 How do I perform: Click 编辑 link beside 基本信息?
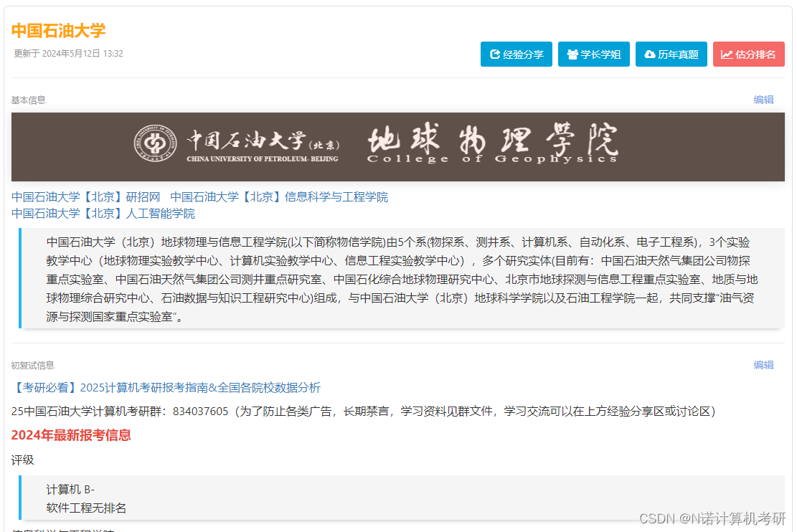(x=763, y=100)
